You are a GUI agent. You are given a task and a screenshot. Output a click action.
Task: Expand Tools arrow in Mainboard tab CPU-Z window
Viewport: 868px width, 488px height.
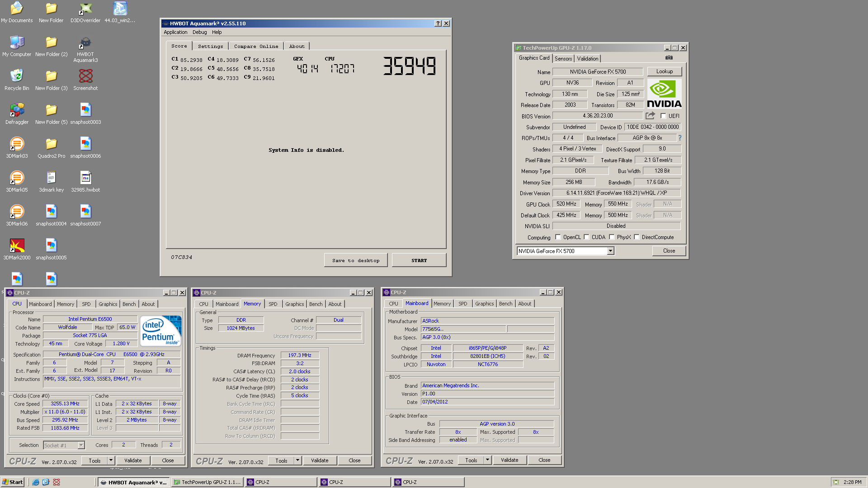487,460
